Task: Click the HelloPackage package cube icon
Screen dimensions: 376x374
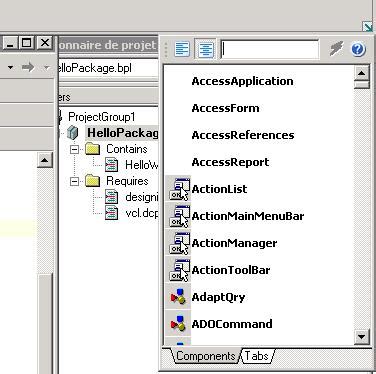Action: point(72,133)
